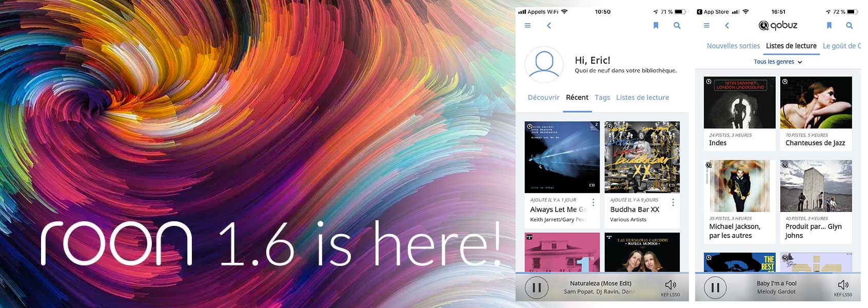
Task: Tap bookmark icon in Hi Eric screen
Action: tap(656, 25)
